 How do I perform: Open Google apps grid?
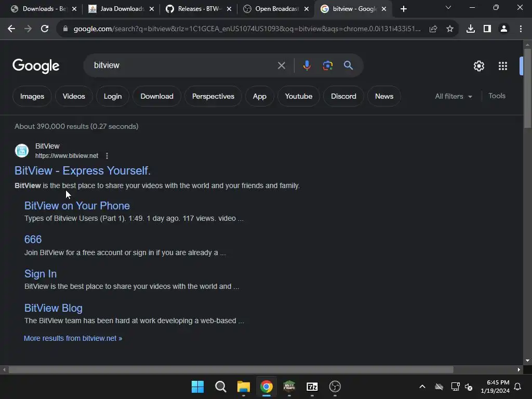click(x=503, y=66)
